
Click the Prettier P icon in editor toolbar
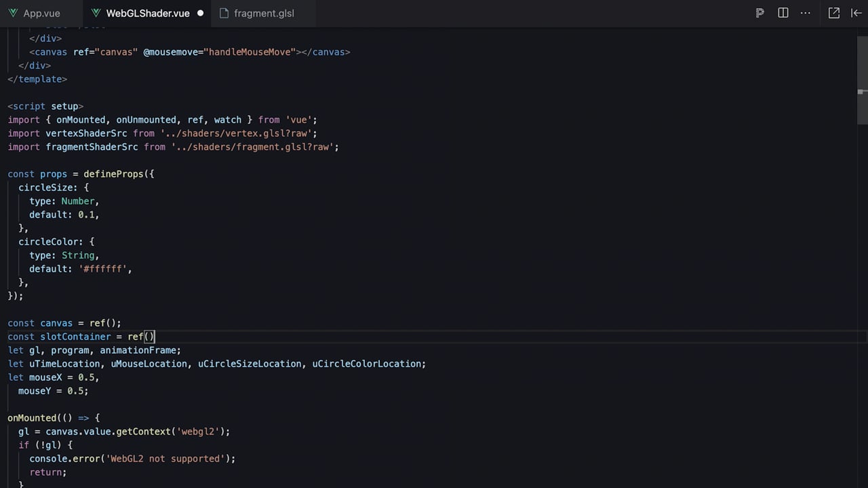[x=760, y=13]
